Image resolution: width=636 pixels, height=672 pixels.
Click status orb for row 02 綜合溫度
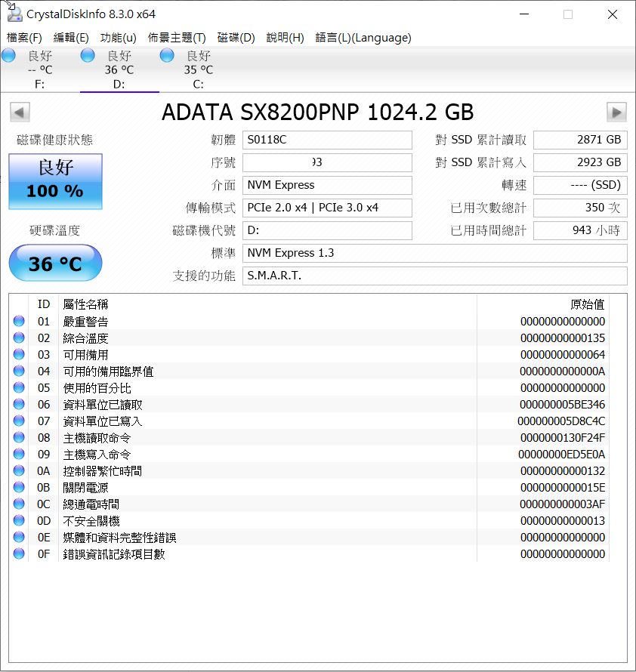[x=19, y=338]
